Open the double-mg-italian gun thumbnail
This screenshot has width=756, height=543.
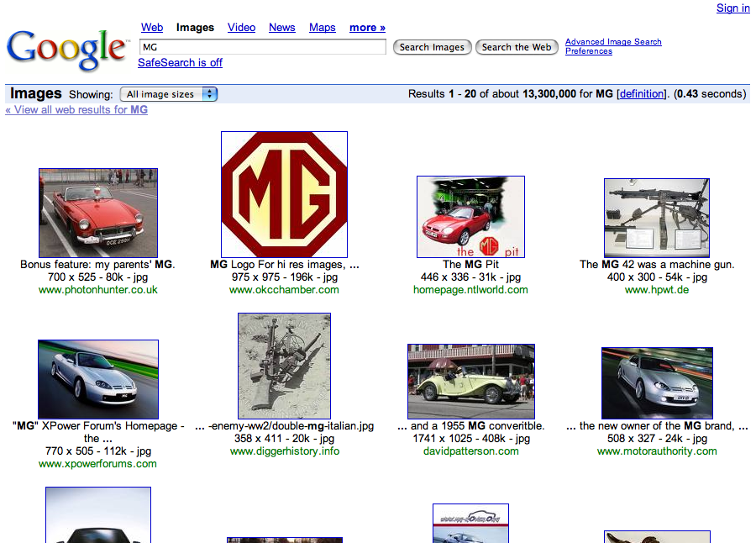285,366
